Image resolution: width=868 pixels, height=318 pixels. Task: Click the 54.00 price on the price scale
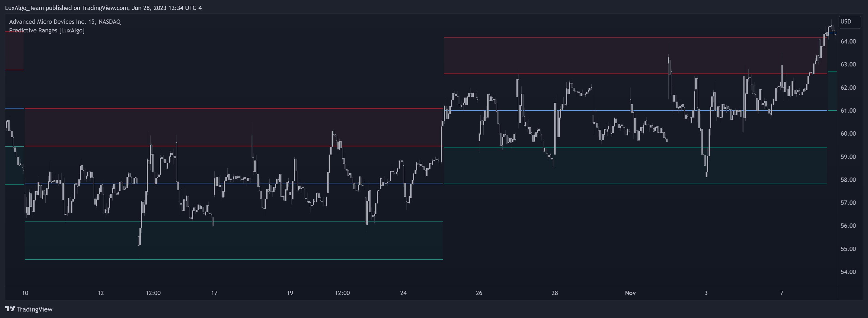[x=849, y=272]
